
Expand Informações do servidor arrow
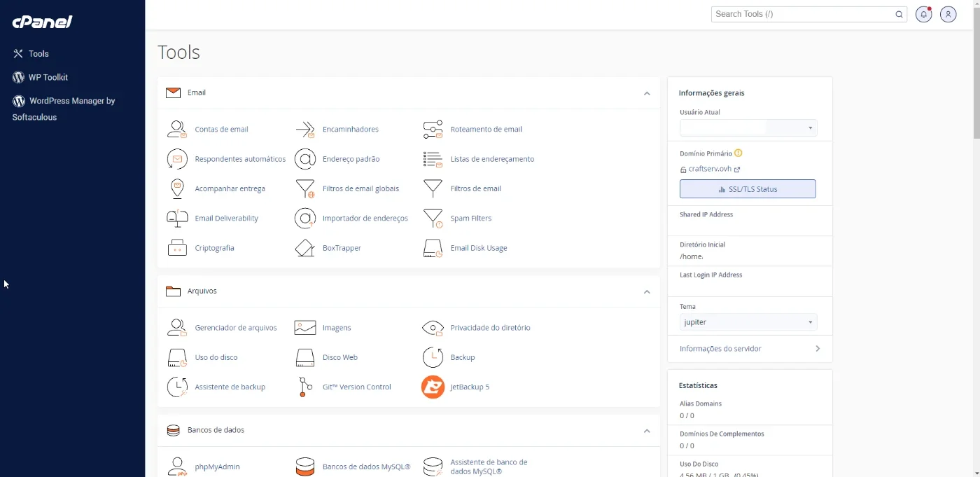(x=818, y=349)
